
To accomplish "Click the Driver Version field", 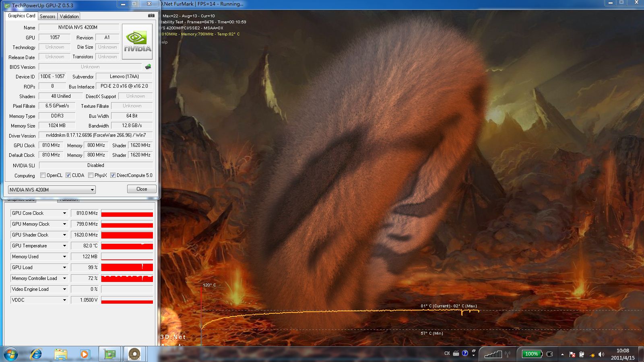I will 96,135.
